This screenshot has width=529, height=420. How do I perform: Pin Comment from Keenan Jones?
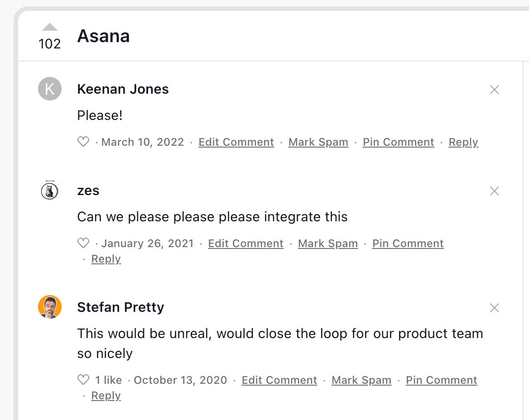click(399, 142)
